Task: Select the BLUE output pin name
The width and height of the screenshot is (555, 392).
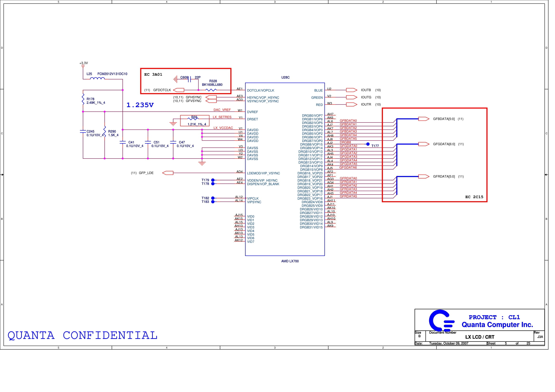Action: 319,91
